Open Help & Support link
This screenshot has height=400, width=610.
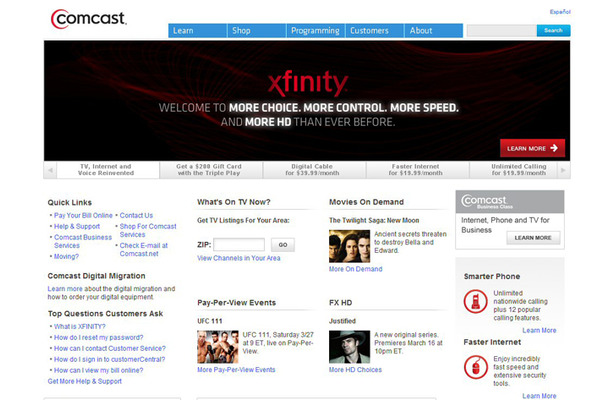pos(77,226)
